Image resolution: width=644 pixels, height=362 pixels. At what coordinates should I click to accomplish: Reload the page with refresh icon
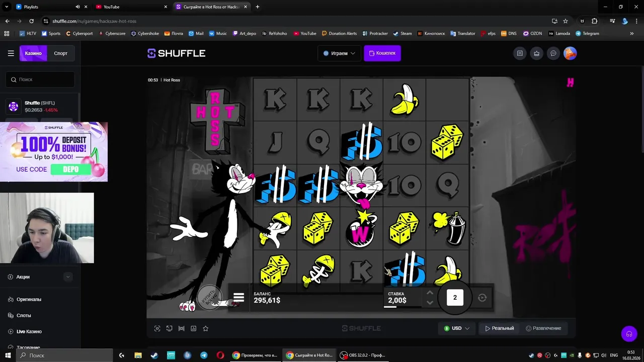tap(32, 21)
